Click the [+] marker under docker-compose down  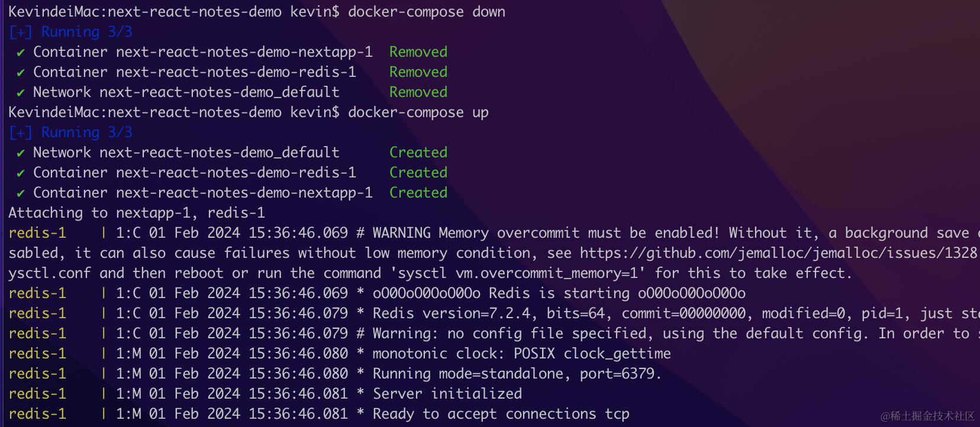(x=21, y=33)
